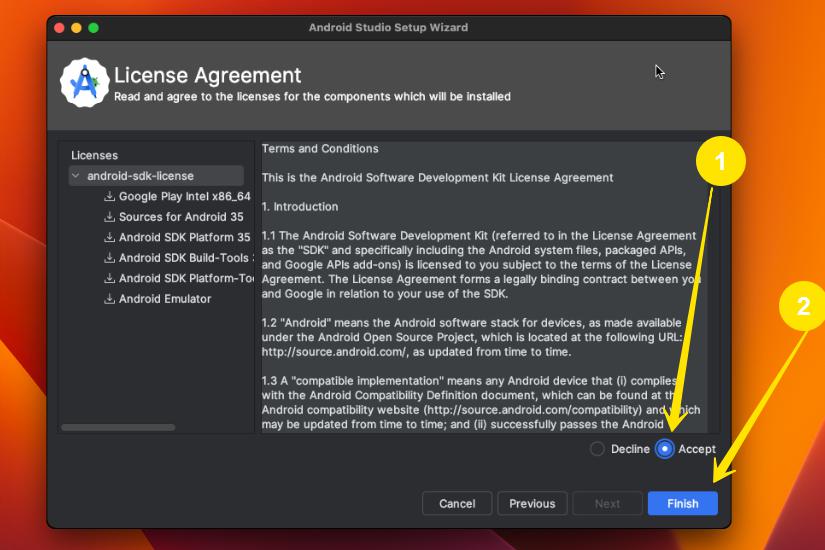Click the License Agreement title
The image size is (825, 550).
point(207,75)
